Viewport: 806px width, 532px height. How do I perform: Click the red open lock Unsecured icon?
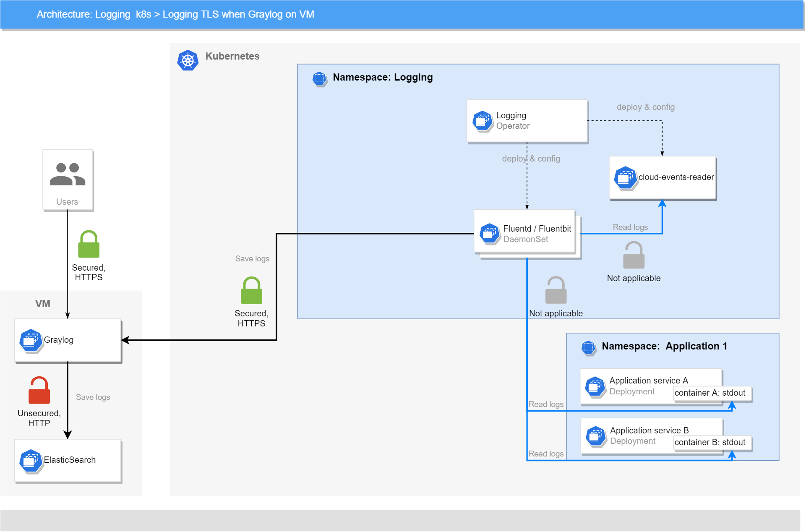click(x=39, y=390)
